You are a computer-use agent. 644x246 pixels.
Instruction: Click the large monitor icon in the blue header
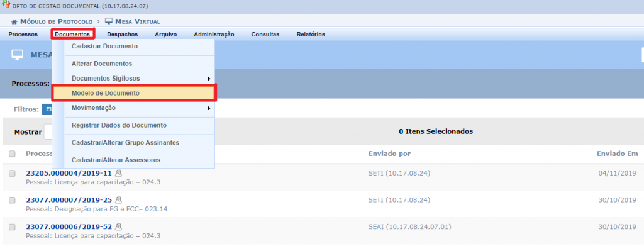(17, 55)
